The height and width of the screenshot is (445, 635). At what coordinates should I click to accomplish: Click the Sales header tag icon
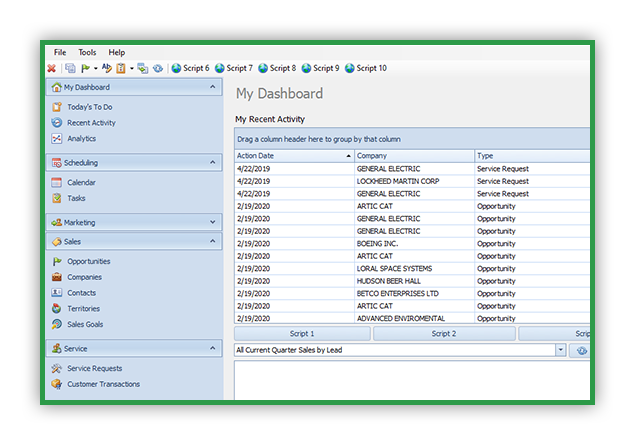click(56, 241)
